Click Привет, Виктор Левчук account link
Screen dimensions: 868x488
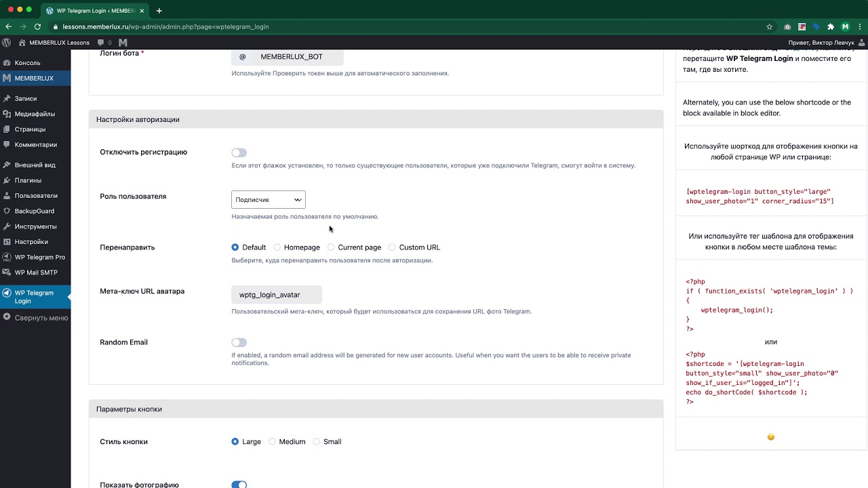coord(821,42)
